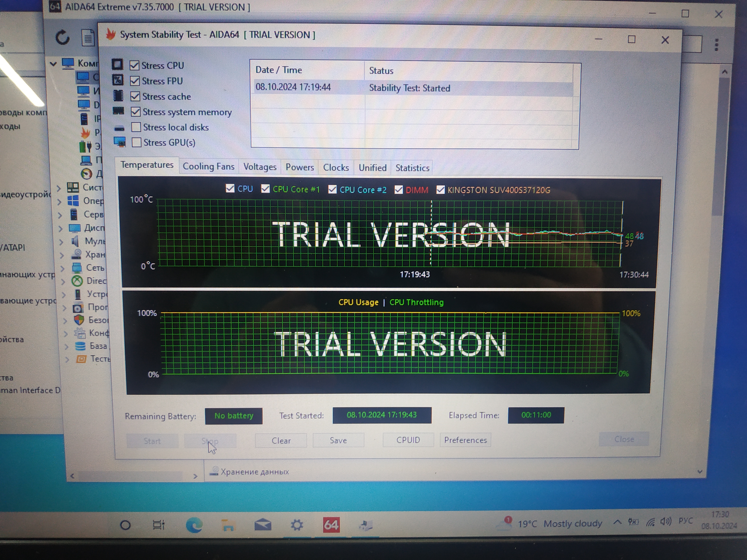Open the CPUID panel button
The width and height of the screenshot is (747, 560).
coord(408,440)
